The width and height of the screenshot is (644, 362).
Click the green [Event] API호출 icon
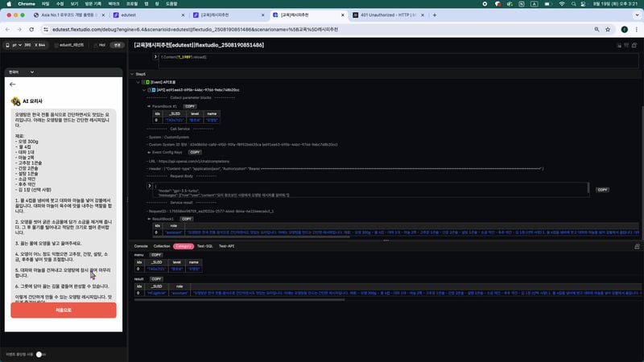point(147,82)
